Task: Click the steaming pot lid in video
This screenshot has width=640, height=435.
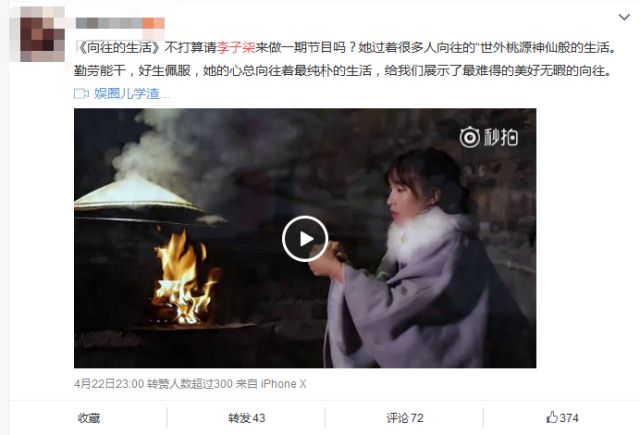Action: pyautogui.click(x=138, y=194)
